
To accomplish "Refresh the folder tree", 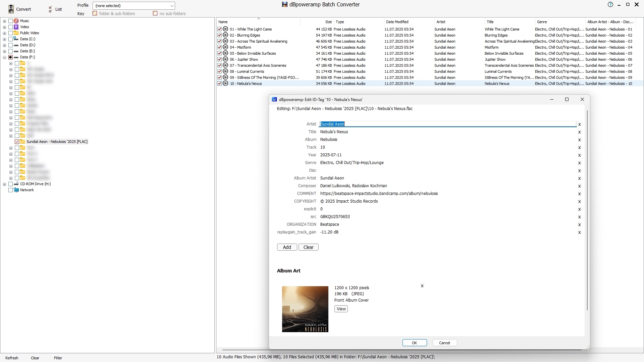I will click(x=12, y=358).
